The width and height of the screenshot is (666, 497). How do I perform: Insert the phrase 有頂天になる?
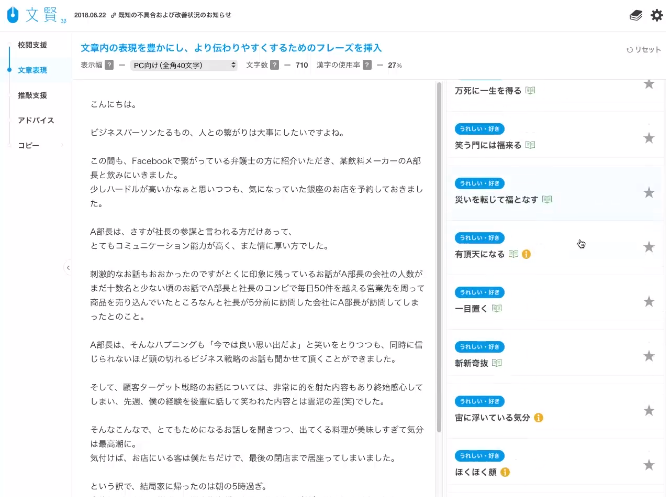[480, 254]
